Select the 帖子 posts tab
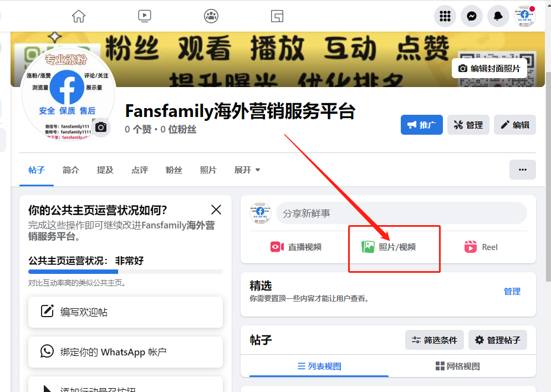Viewport: 551px width, 392px height. tap(37, 170)
